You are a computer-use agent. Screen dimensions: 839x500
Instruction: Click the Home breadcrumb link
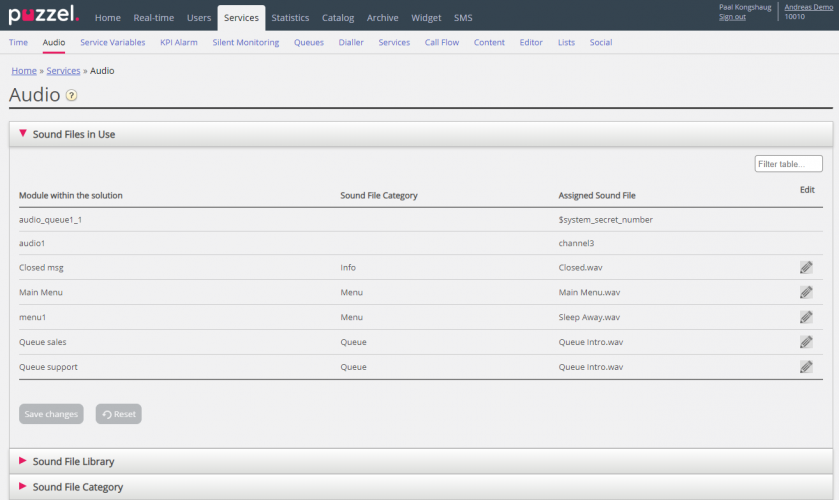pos(23,71)
